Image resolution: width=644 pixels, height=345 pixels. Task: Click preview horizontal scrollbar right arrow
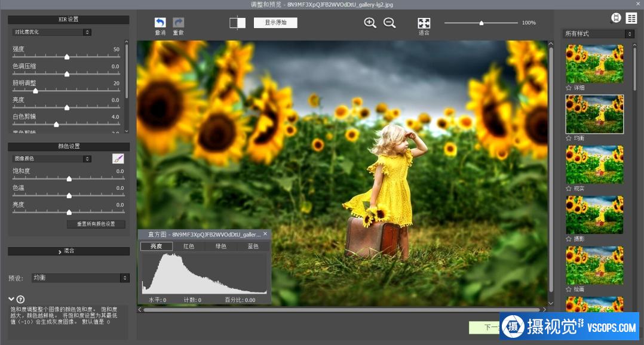(545, 310)
